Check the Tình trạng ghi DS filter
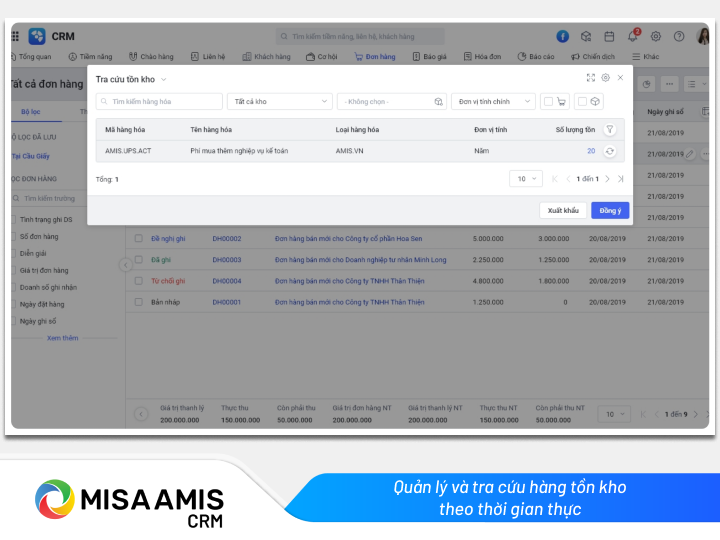This screenshot has width=720, height=540. click(x=13, y=219)
